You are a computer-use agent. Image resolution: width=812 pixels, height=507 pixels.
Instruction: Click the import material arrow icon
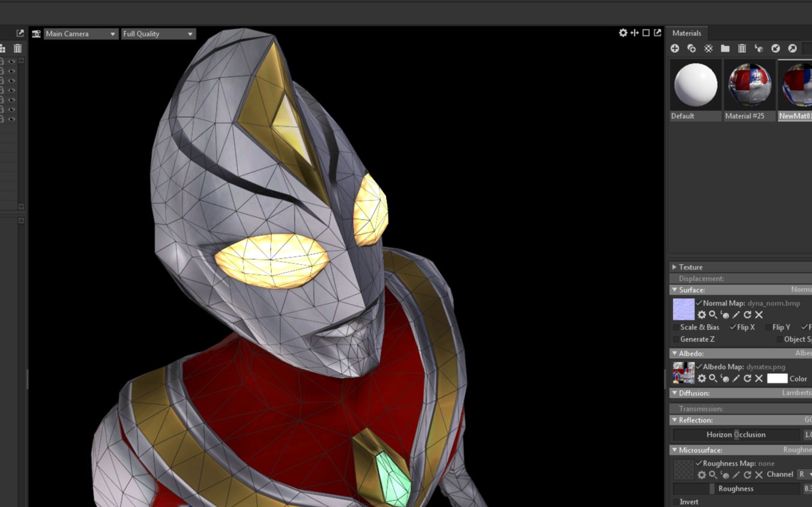coord(775,49)
